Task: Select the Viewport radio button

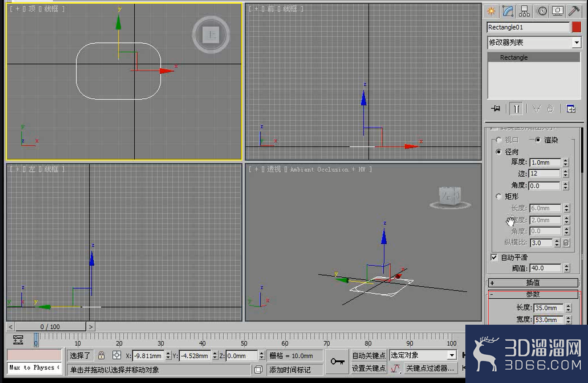Action: tap(498, 140)
